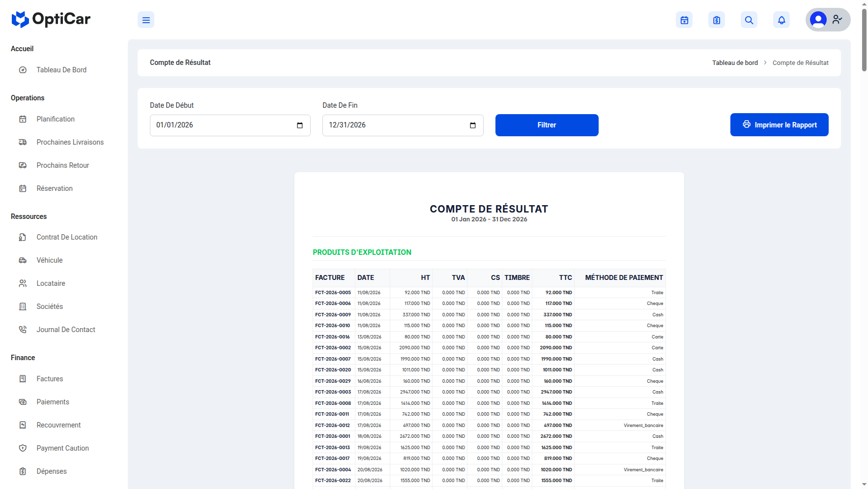Open calendar picker for Date De Début
This screenshot has width=868, height=489.
300,125
